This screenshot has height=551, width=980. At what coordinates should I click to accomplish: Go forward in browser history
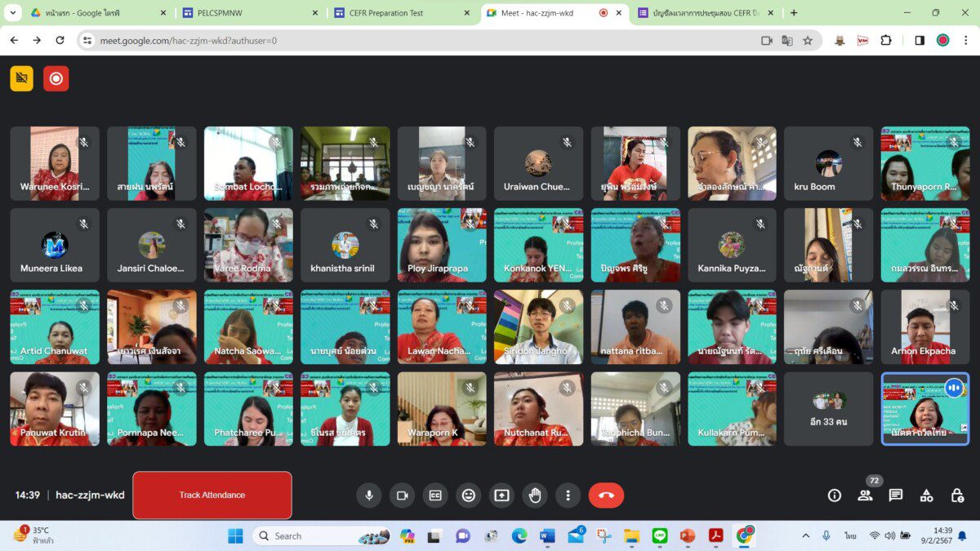coord(37,40)
